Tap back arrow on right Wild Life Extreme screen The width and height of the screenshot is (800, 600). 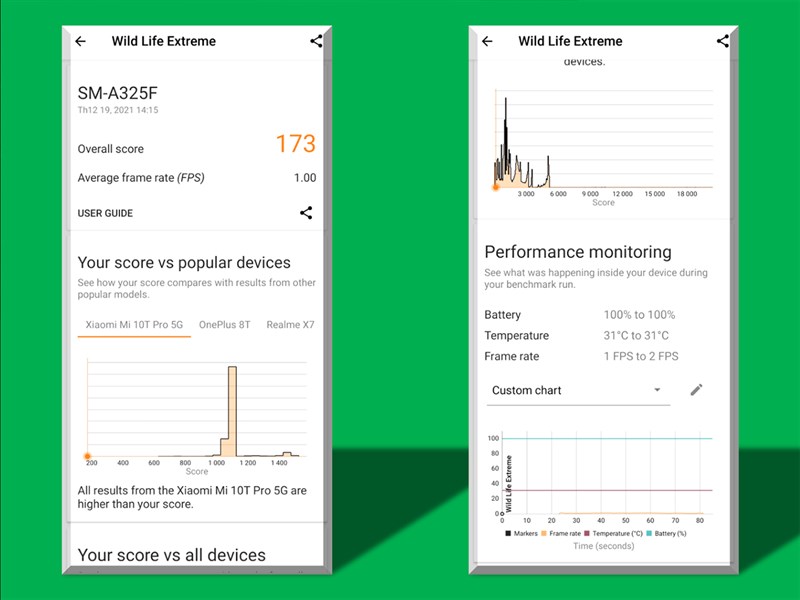click(487, 41)
